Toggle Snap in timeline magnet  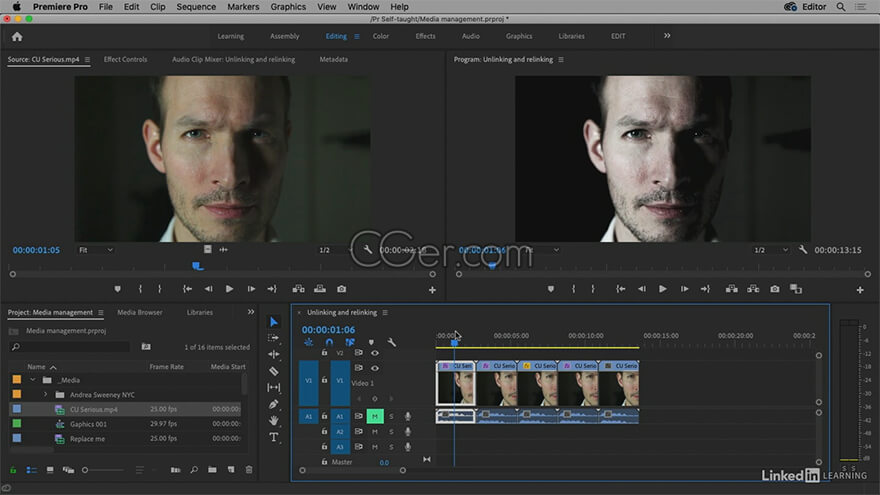329,342
